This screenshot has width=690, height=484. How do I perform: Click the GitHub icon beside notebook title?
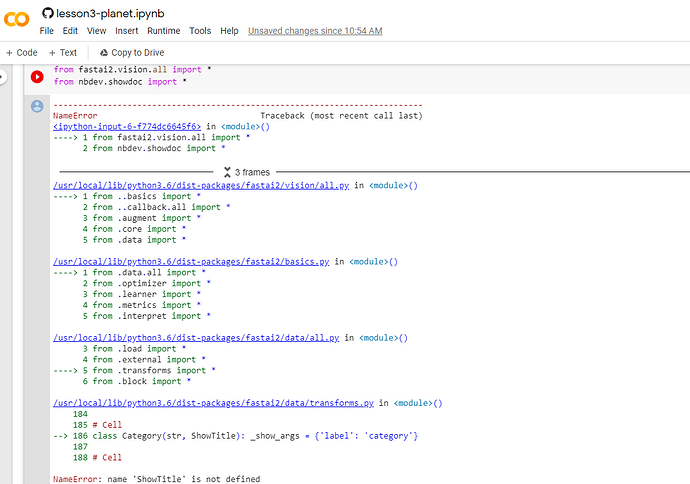(x=48, y=13)
